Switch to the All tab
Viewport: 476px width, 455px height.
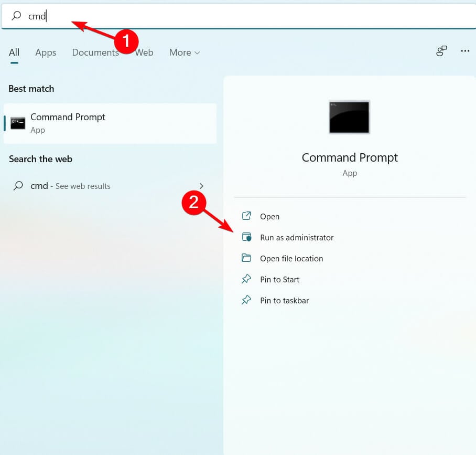pos(14,52)
